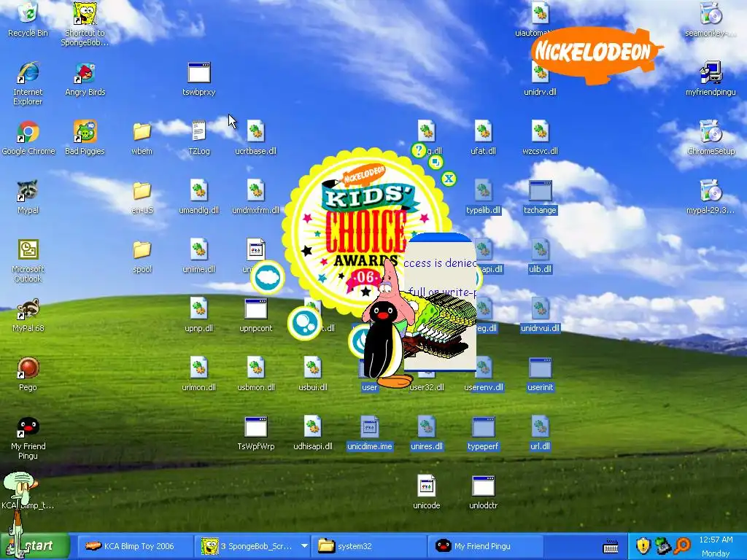Select the Angry Birds shortcut

pyautogui.click(x=85, y=79)
